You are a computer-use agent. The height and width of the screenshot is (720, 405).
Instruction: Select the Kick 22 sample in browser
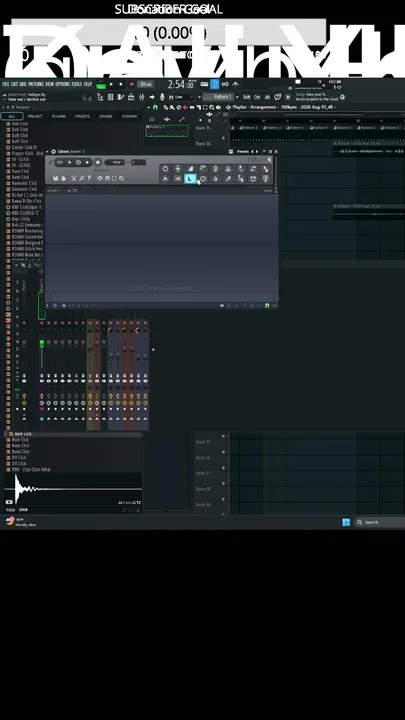[24, 225]
